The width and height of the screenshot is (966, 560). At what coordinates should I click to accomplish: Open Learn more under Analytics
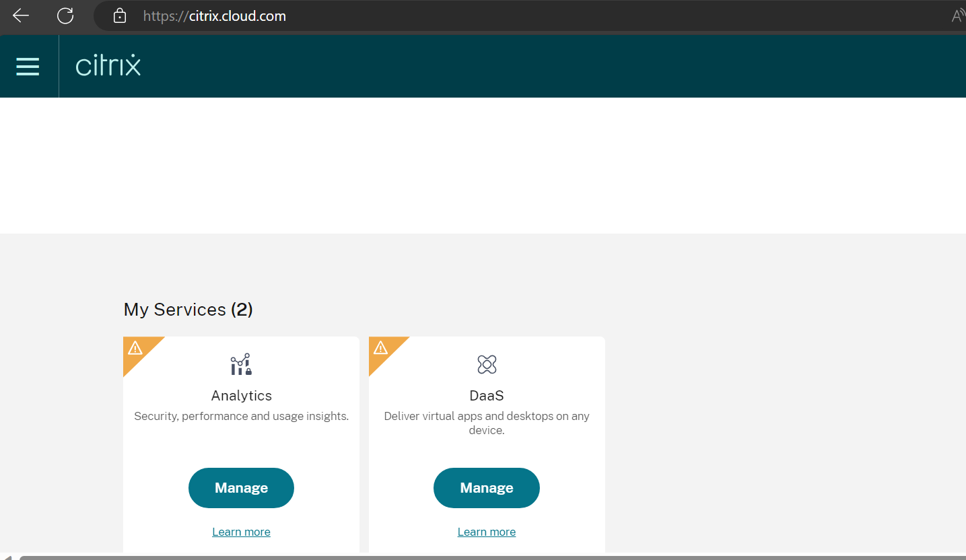point(241,531)
